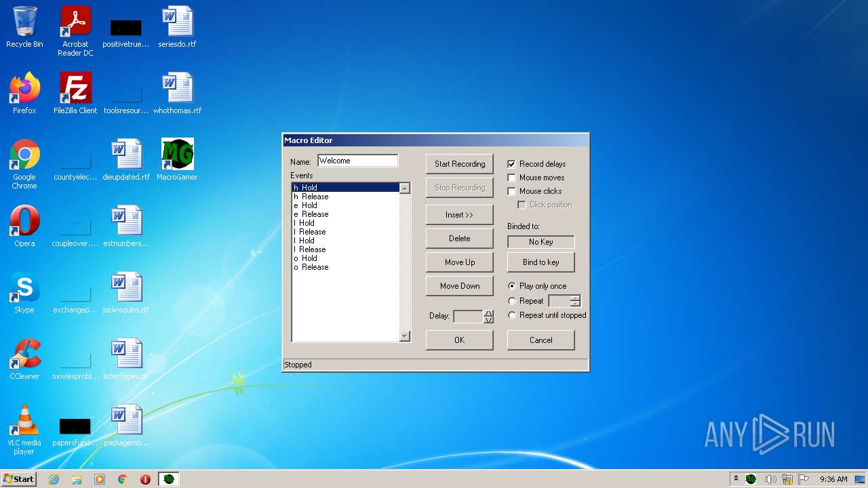Decrease Repeat count with down arrow
The width and height of the screenshot is (868, 488).
coord(575,304)
